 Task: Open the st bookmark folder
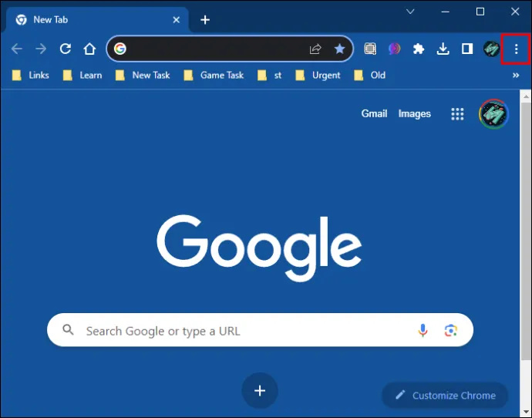click(x=269, y=76)
